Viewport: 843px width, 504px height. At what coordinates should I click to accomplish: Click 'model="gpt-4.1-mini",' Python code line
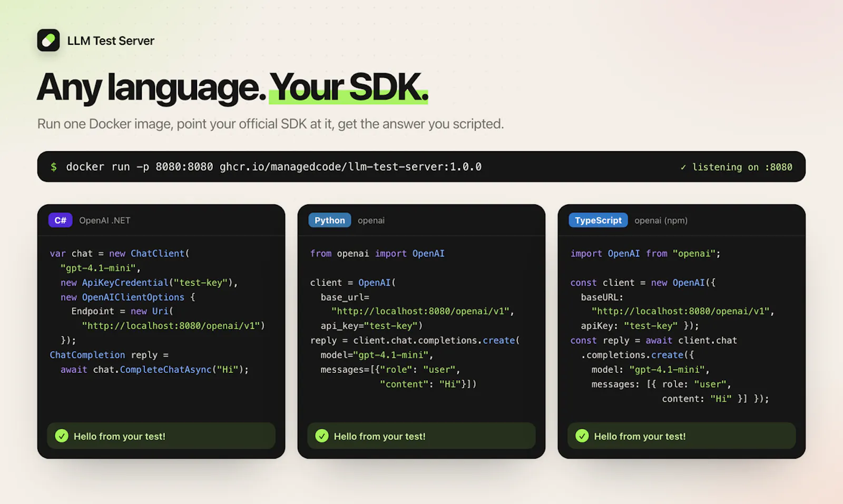click(377, 355)
